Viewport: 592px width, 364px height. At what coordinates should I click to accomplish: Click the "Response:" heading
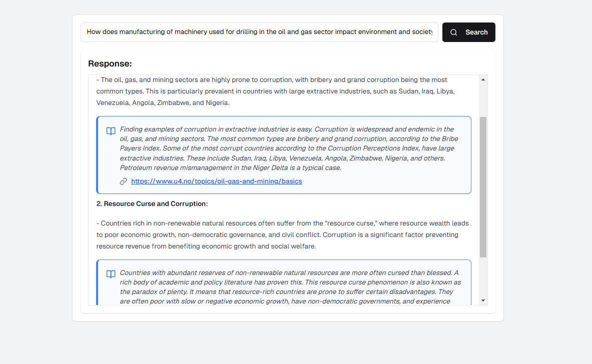coord(110,63)
